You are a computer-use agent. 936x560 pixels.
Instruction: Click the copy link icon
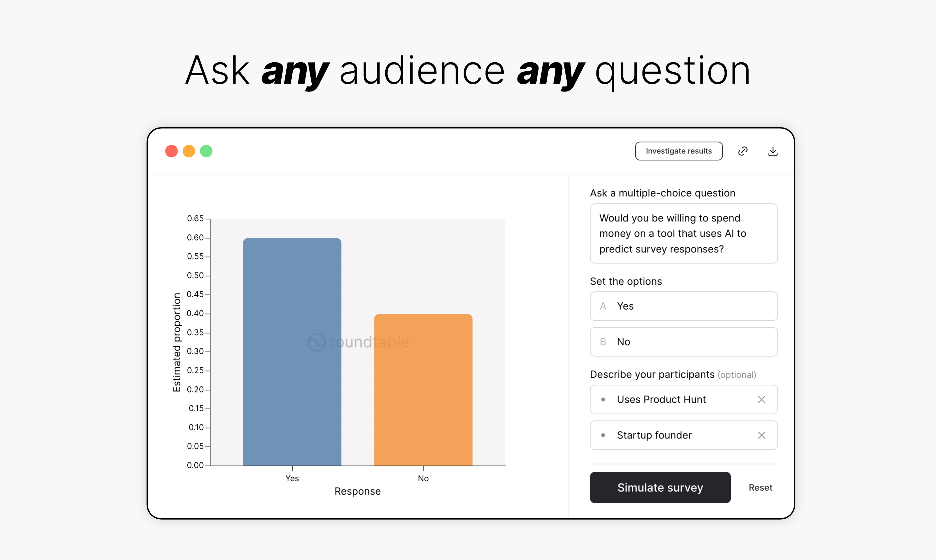743,151
